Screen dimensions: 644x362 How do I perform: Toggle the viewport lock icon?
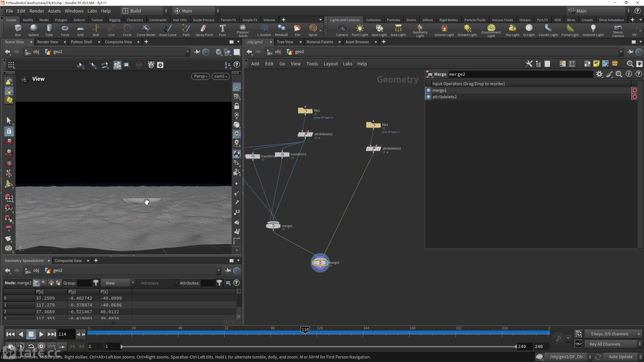[237, 106]
